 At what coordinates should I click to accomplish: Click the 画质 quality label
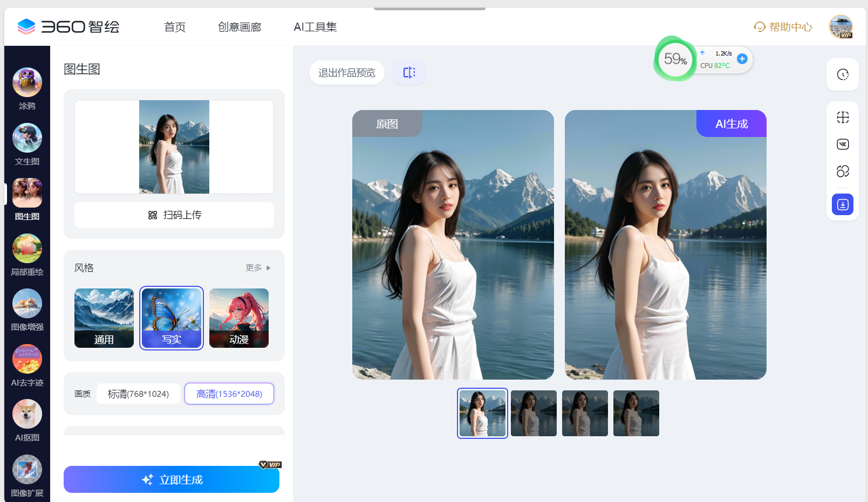click(83, 394)
